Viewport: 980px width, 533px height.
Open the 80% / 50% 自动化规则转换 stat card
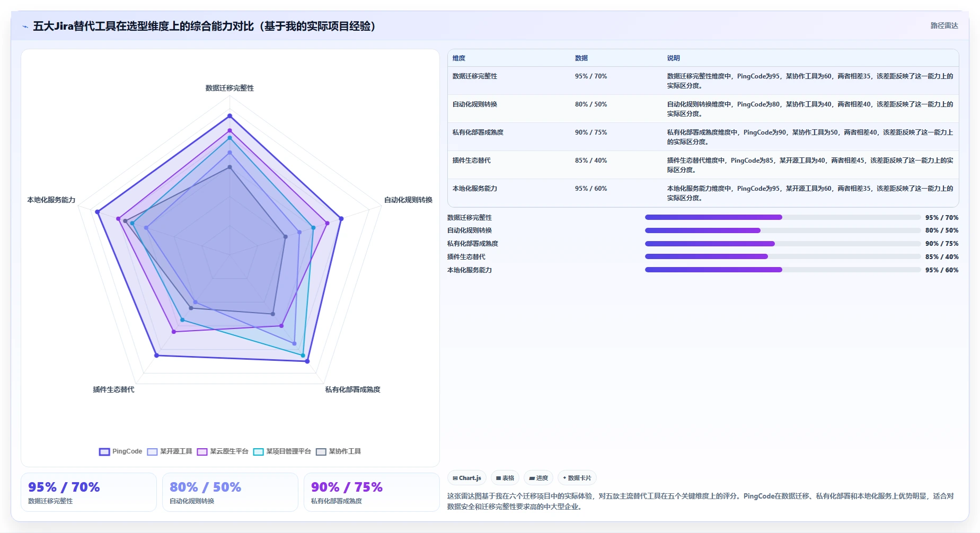click(x=230, y=492)
